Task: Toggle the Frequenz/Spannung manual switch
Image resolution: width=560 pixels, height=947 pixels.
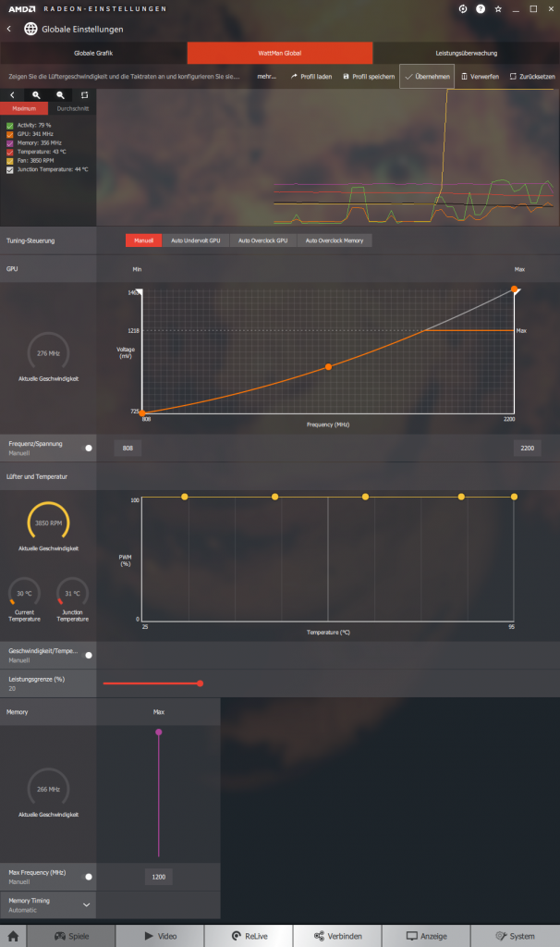Action: point(87,449)
